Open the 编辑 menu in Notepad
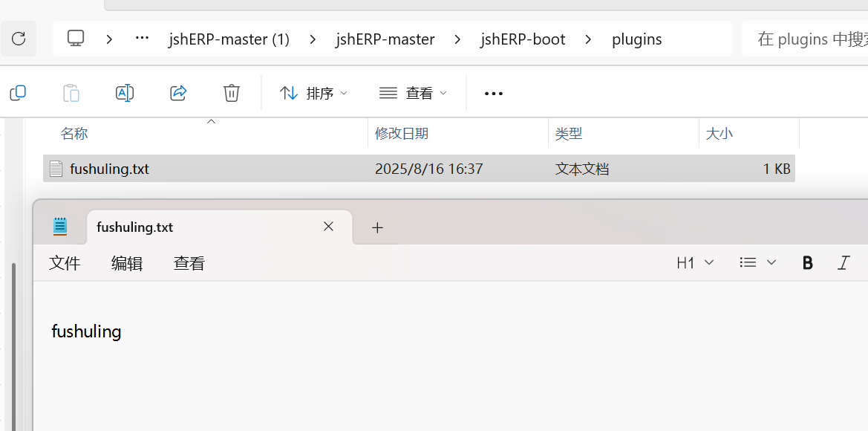Screen dimensions: 868x431 [127, 263]
